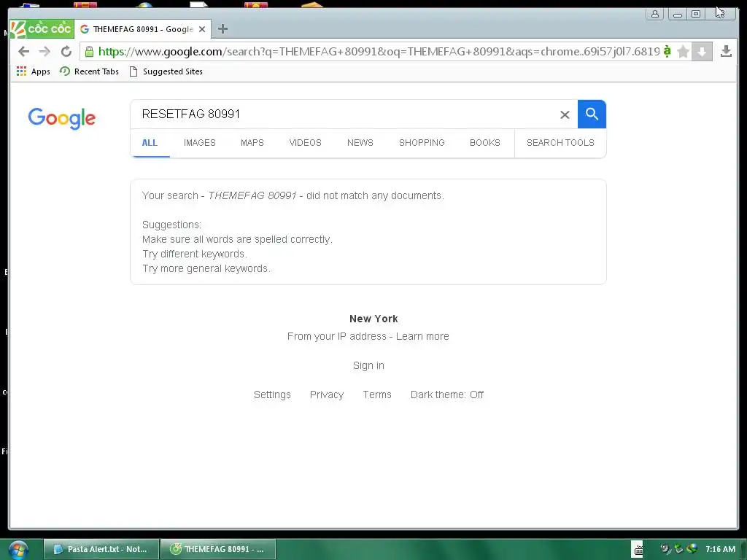Viewport: 747px width, 560px height.
Task: Click the Google logo
Action: tap(62, 118)
